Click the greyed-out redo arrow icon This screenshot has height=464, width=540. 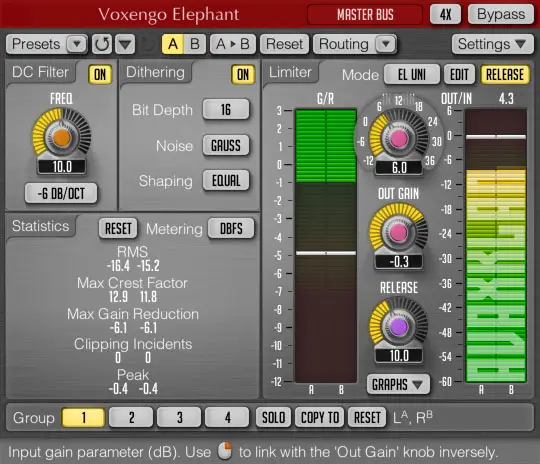tap(147, 44)
